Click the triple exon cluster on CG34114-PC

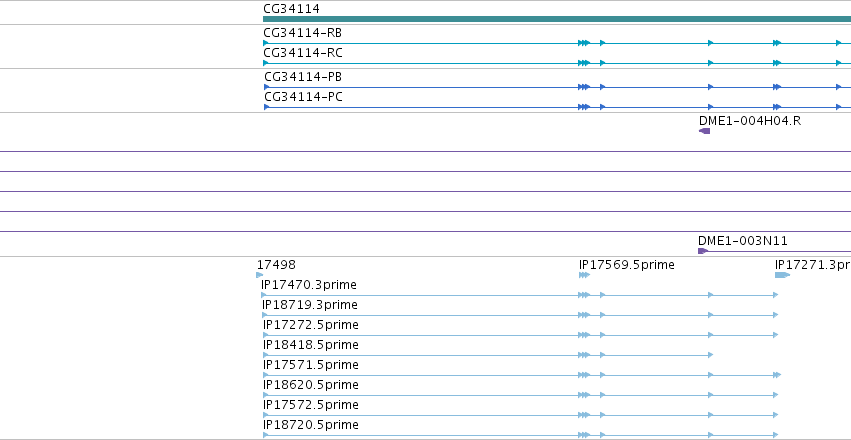584,107
